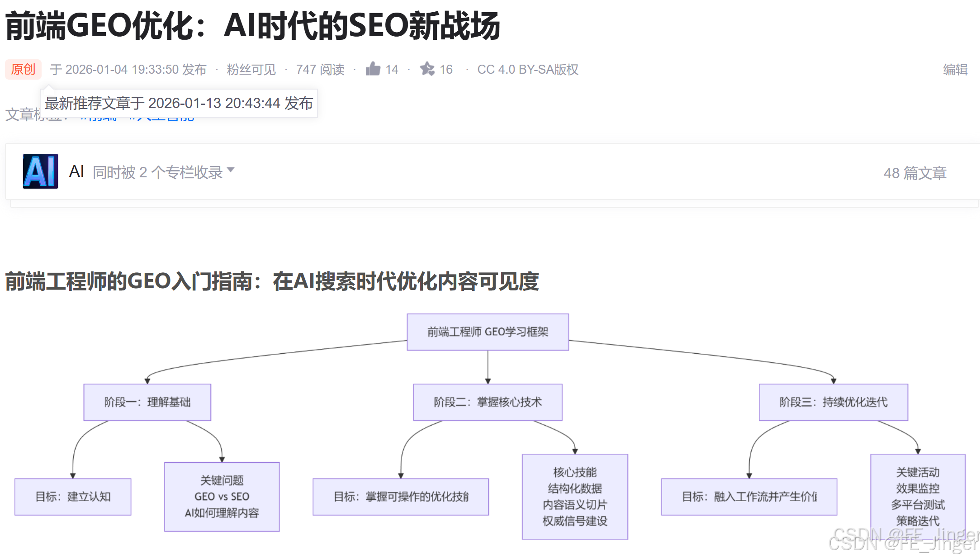
Task: Click the 同时被 2 个专栏收录 text
Action: click(x=157, y=172)
